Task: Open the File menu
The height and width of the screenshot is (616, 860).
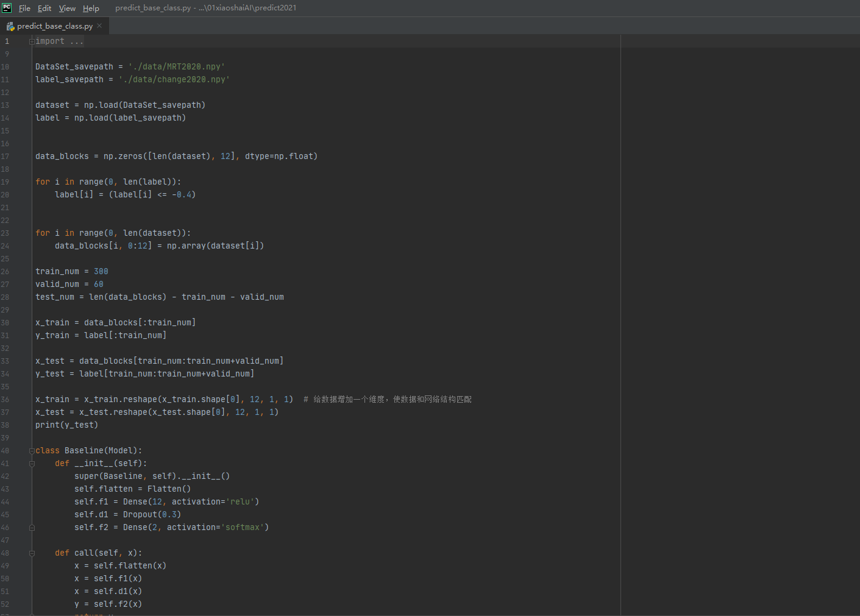Action: (x=24, y=9)
